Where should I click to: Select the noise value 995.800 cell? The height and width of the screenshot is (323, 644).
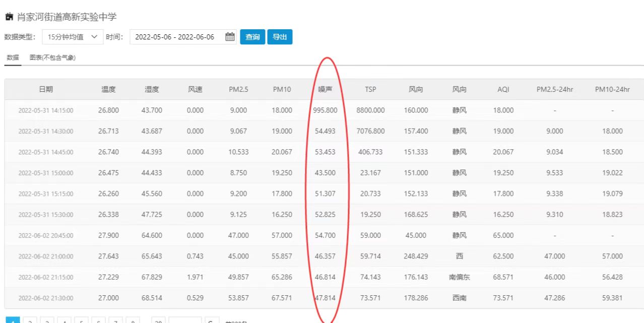[325, 110]
